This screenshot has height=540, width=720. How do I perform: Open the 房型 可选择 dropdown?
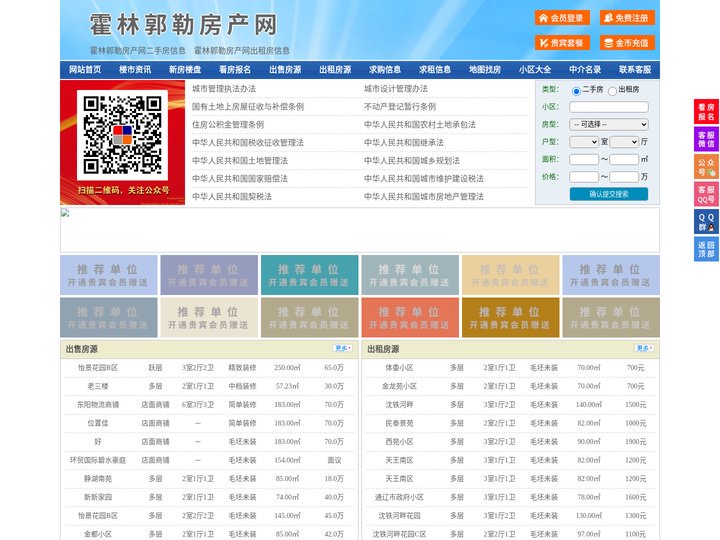click(x=609, y=124)
